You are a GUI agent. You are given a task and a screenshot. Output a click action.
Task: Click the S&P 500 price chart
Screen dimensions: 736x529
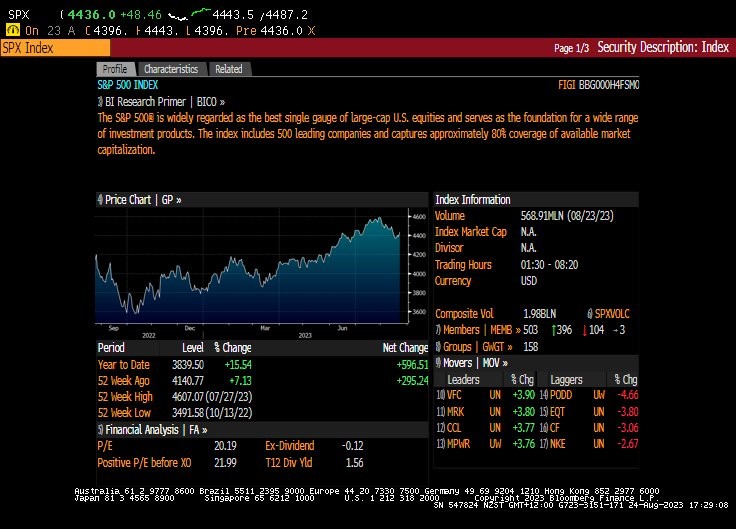(253, 266)
